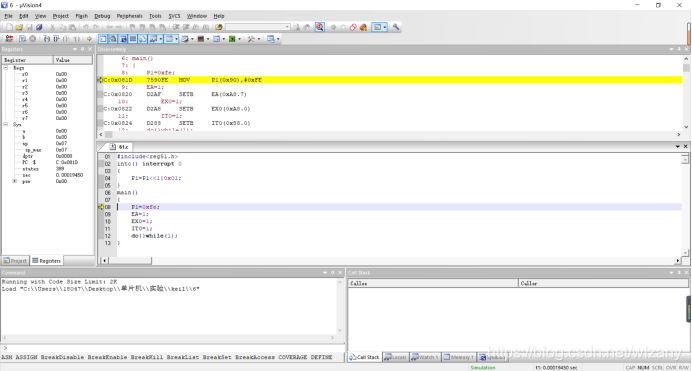Open the Configuration wrench icon

(x=396, y=27)
